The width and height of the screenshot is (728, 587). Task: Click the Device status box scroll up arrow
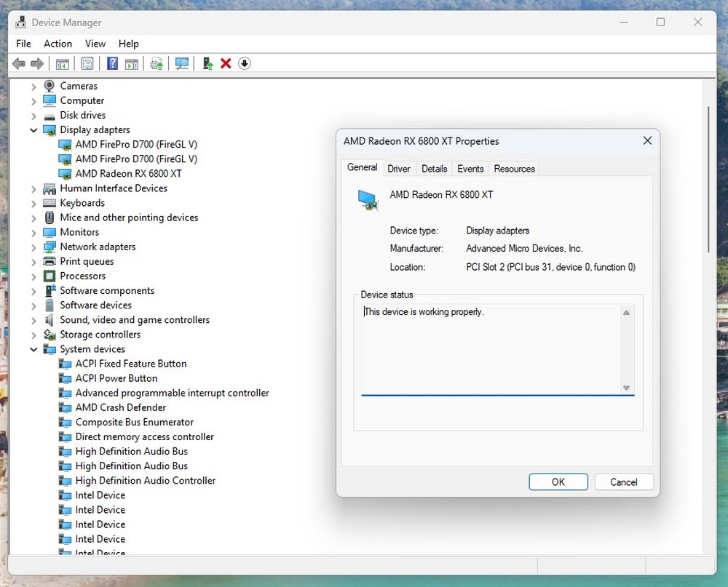pos(626,312)
